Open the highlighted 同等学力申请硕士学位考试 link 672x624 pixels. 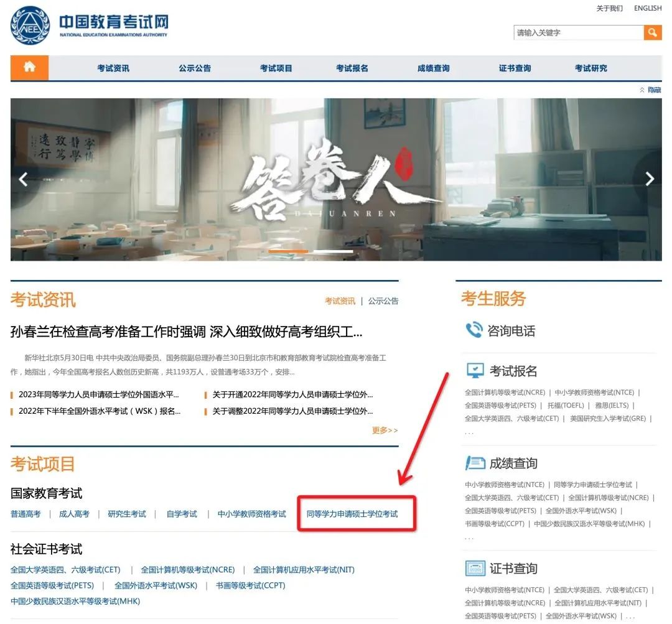pos(355,514)
